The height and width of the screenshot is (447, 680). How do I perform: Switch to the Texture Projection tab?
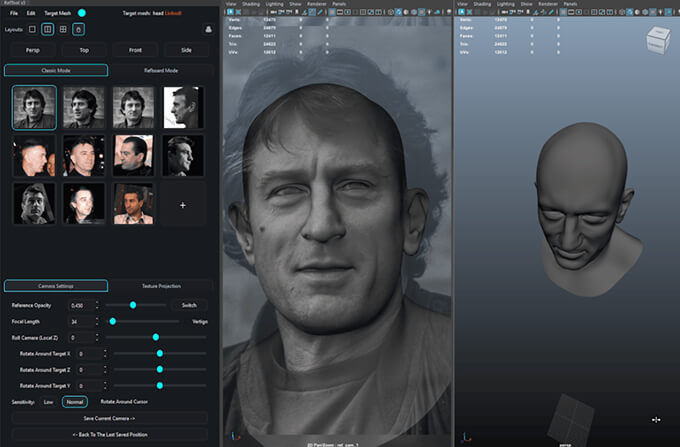[x=161, y=286]
